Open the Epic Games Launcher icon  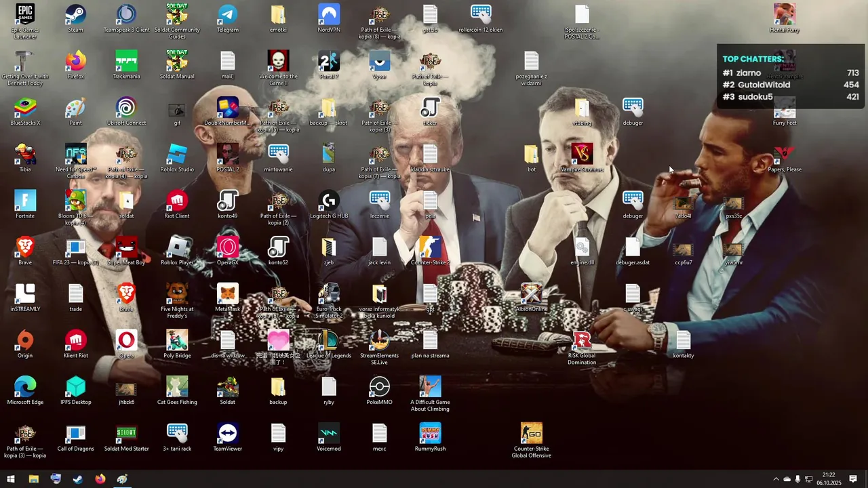pos(25,21)
